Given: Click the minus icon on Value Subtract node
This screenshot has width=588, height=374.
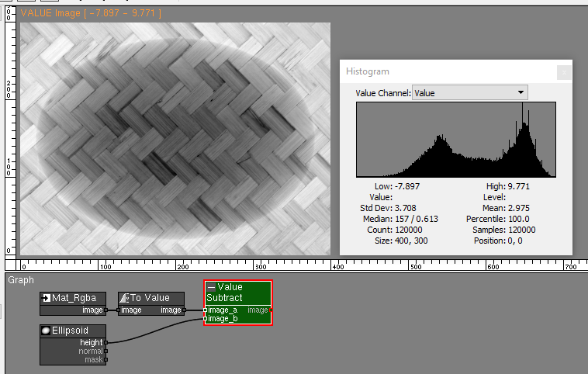Looking at the screenshot, I should (211, 287).
